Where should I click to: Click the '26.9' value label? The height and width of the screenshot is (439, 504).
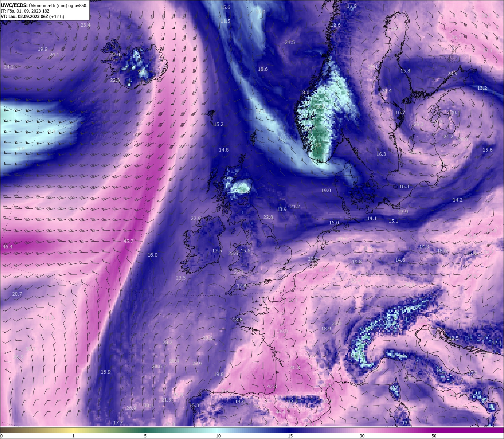tap(131, 408)
